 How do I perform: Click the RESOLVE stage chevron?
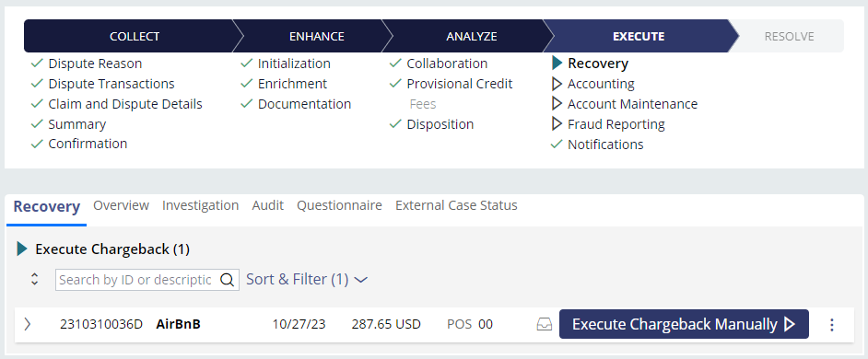pyautogui.click(x=789, y=37)
